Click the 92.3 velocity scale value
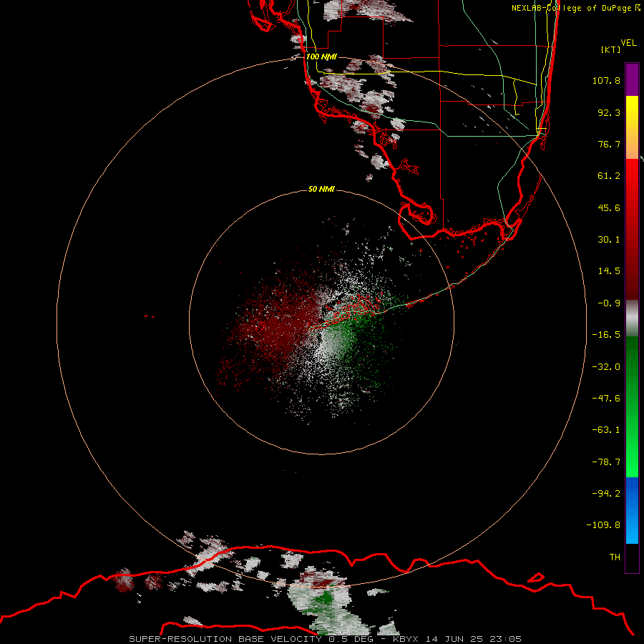644x644 pixels. click(609, 112)
